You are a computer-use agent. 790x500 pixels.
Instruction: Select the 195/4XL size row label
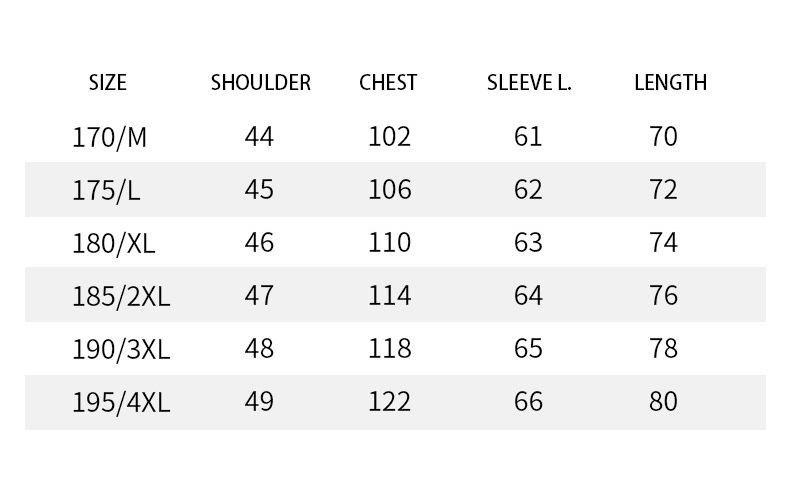(x=121, y=403)
